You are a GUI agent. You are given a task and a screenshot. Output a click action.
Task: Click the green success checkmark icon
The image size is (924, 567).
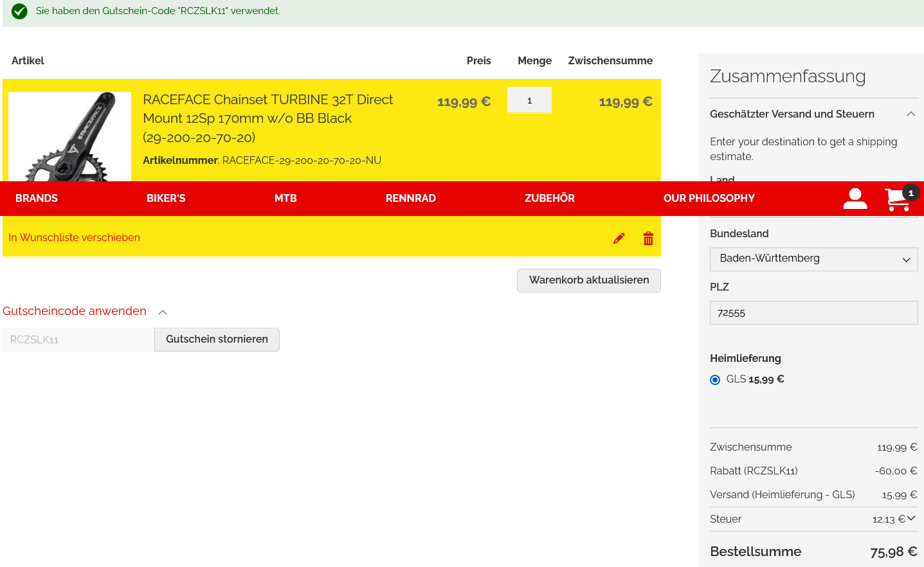coord(19,12)
